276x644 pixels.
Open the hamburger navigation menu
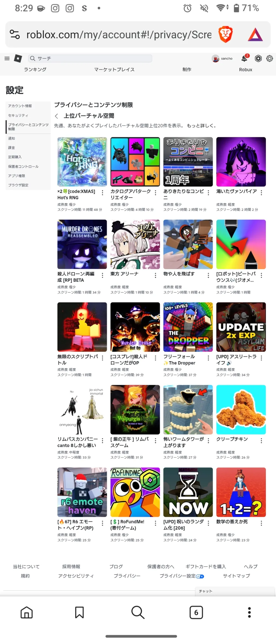click(x=7, y=58)
